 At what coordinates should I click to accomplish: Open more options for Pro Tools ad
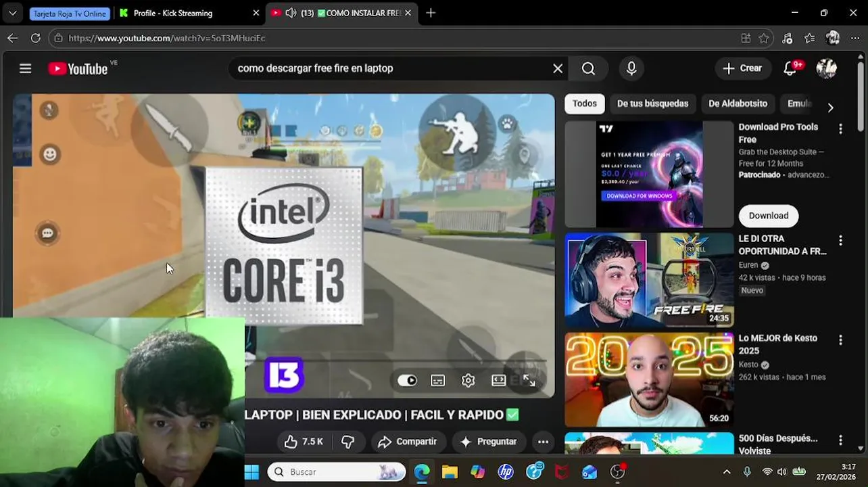[x=840, y=129]
